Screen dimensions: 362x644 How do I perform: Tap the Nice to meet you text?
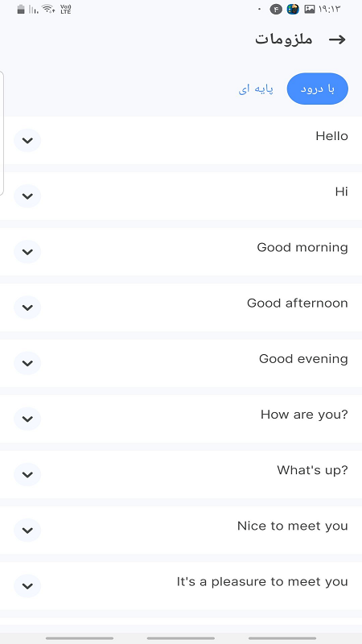click(x=293, y=526)
